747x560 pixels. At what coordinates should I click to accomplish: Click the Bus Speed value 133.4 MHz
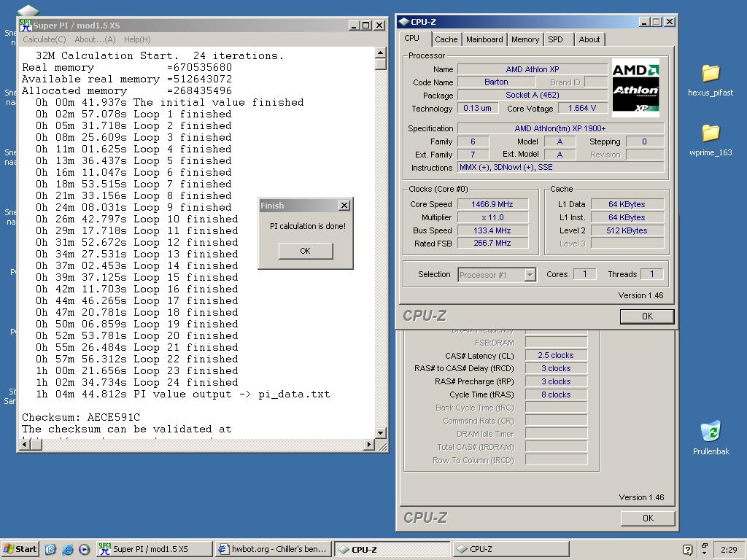click(492, 230)
